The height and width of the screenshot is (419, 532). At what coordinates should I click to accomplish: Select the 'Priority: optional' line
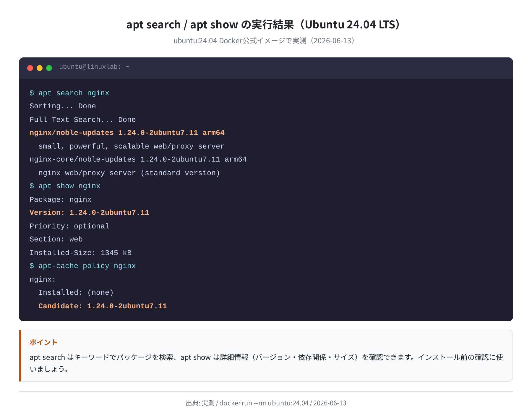click(x=69, y=226)
